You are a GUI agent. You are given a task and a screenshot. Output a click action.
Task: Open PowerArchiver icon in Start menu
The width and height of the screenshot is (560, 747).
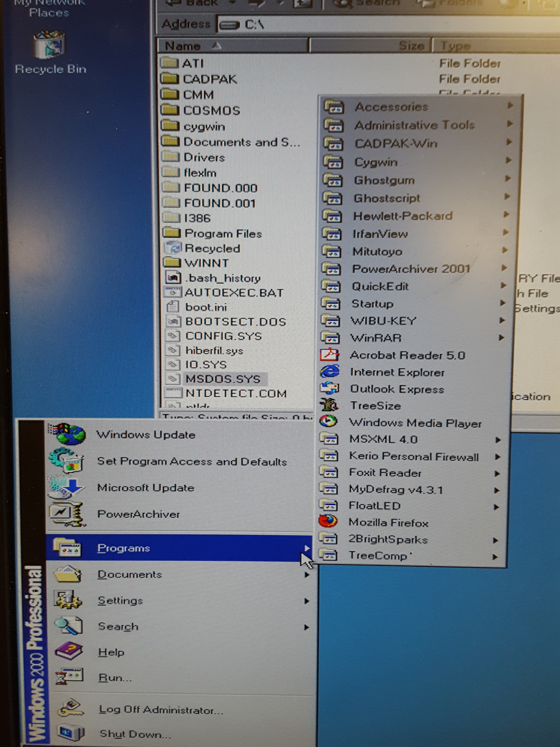(x=67, y=514)
